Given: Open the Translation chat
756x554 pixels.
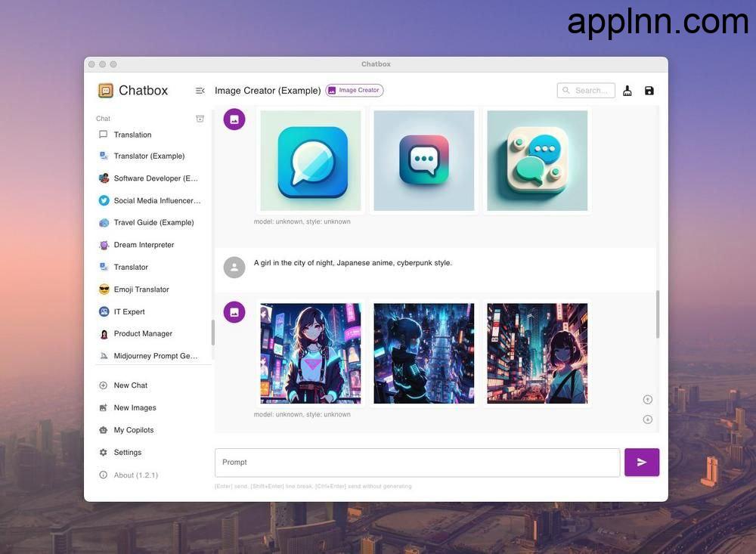Looking at the screenshot, I should click(x=132, y=134).
